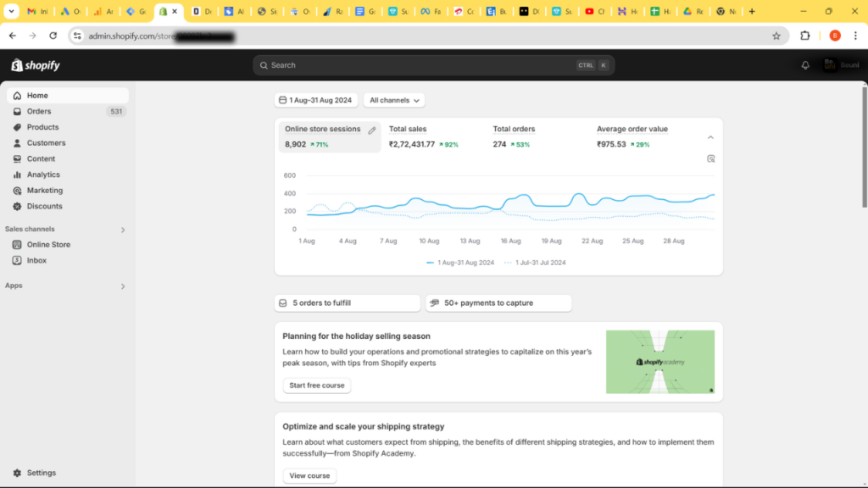The height and width of the screenshot is (488, 868).
Task: Collapse the metrics chart chevron
Action: pos(711,137)
